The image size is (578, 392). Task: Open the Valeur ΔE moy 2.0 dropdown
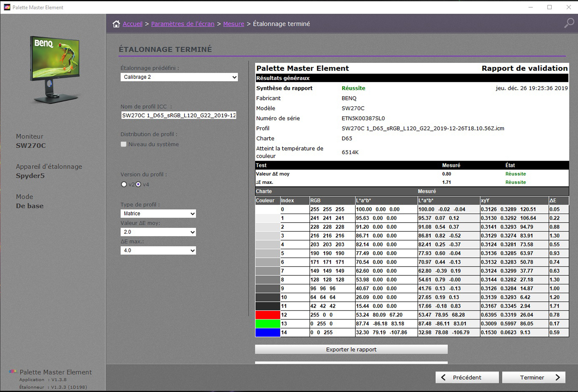tap(158, 232)
